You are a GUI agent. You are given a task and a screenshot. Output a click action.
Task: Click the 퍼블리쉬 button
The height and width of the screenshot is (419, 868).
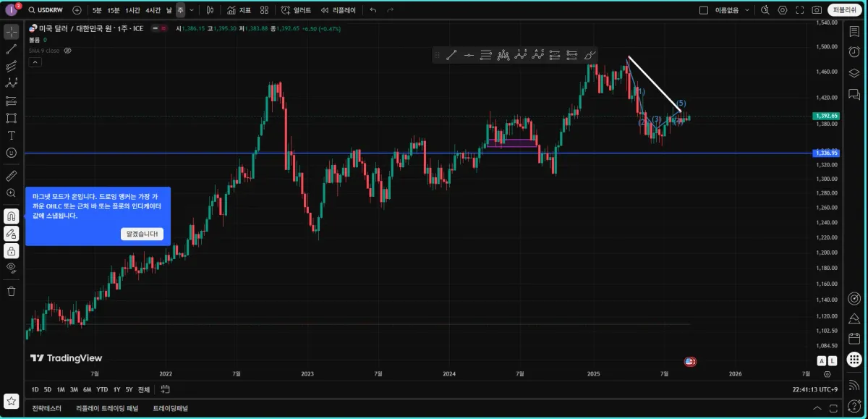pyautogui.click(x=845, y=10)
